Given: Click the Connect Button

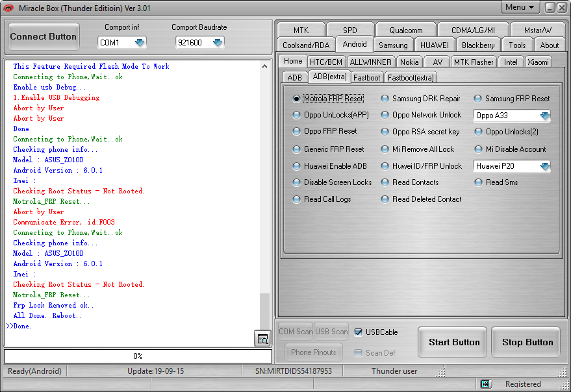Looking at the screenshot, I should pos(44,36).
